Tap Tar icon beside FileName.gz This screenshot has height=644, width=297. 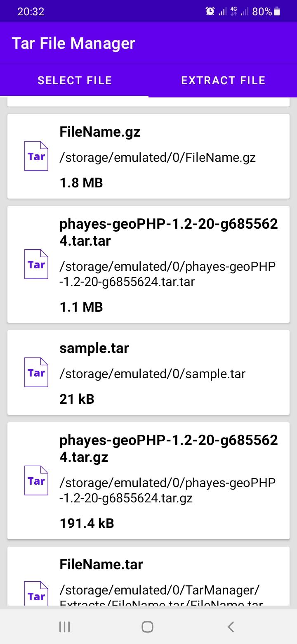coord(36,156)
